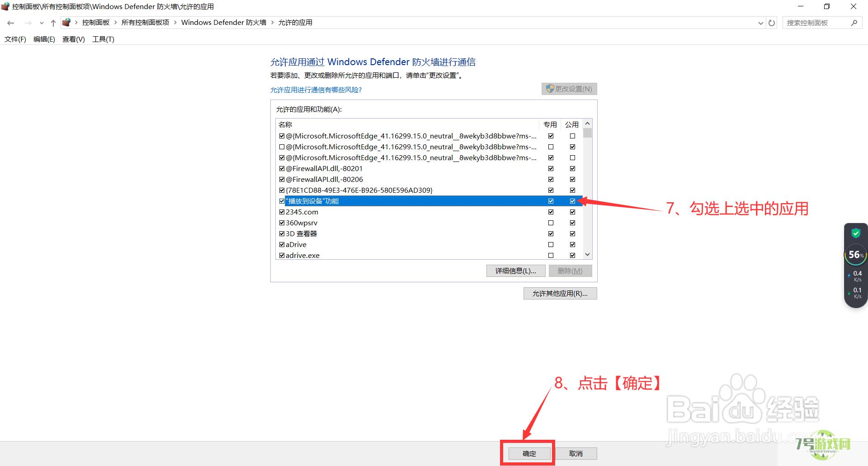
Task: Expand the address bar history dropdown
Action: [x=760, y=23]
